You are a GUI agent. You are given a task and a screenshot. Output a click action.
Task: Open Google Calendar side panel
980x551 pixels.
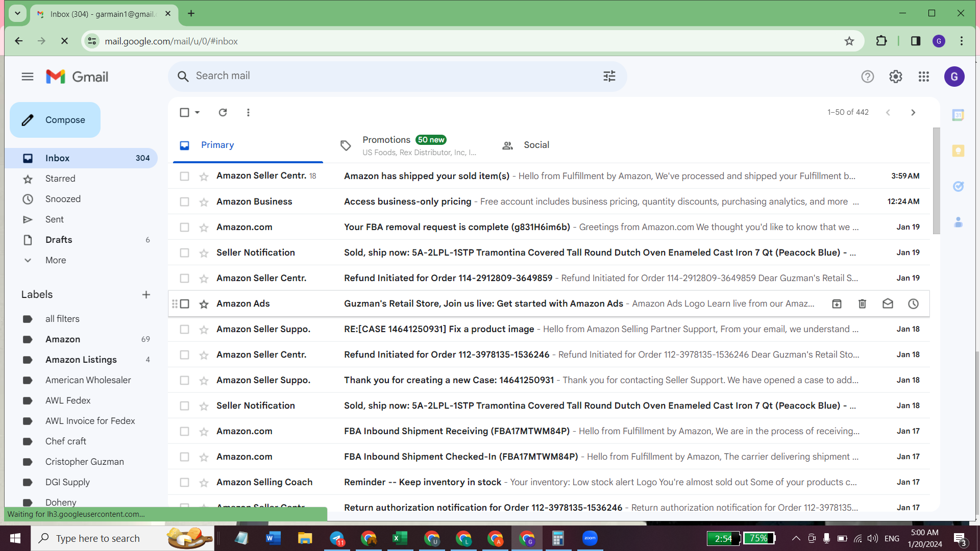point(958,115)
